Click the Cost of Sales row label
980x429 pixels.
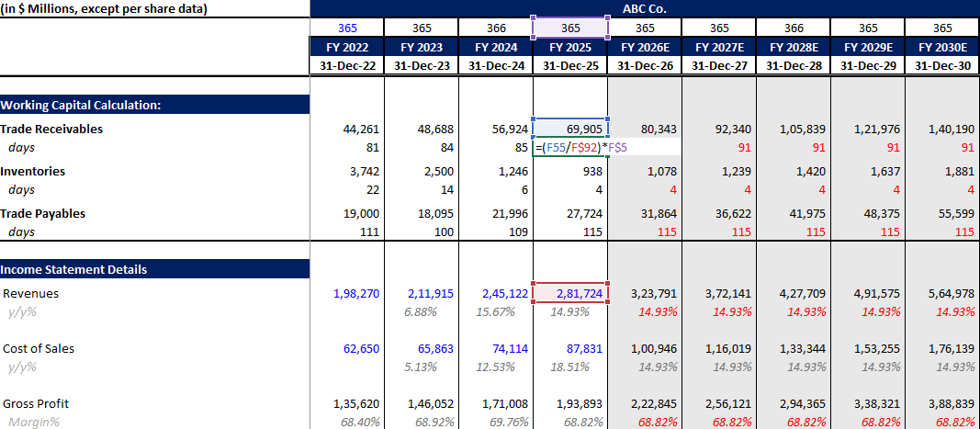tap(39, 348)
